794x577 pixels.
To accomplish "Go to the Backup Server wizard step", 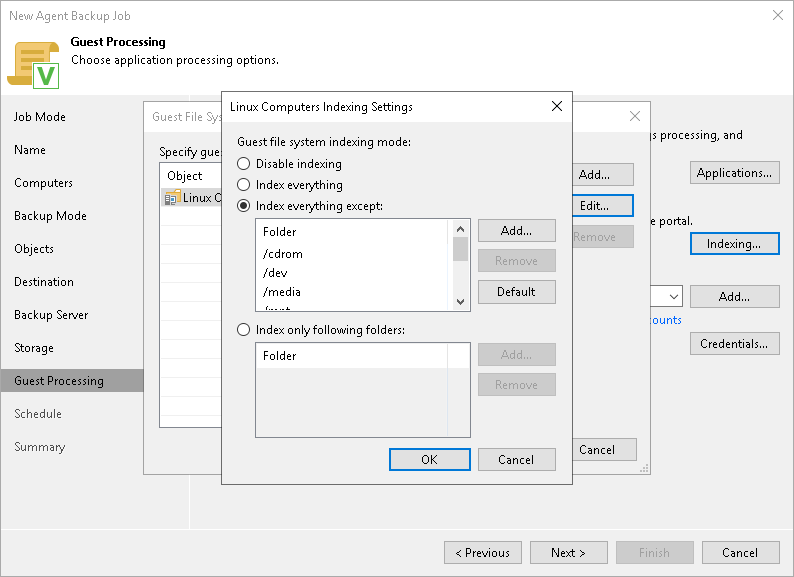I will (51, 315).
